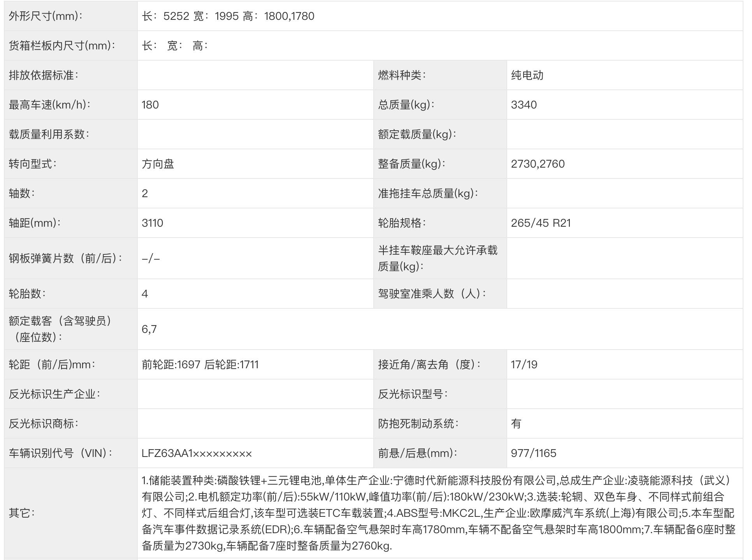The image size is (752, 560).
Task: Click the 钢板弹簧片数 value -/-
Action: click(151, 258)
